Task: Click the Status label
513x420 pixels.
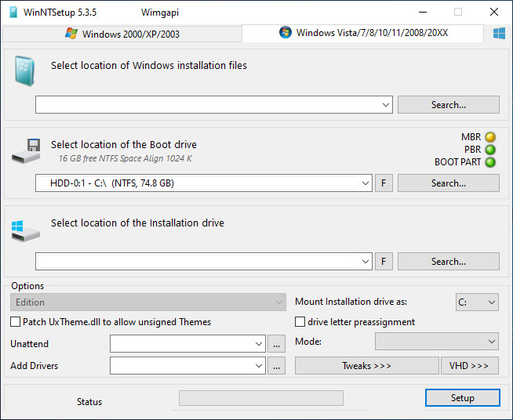Action: pyautogui.click(x=89, y=402)
